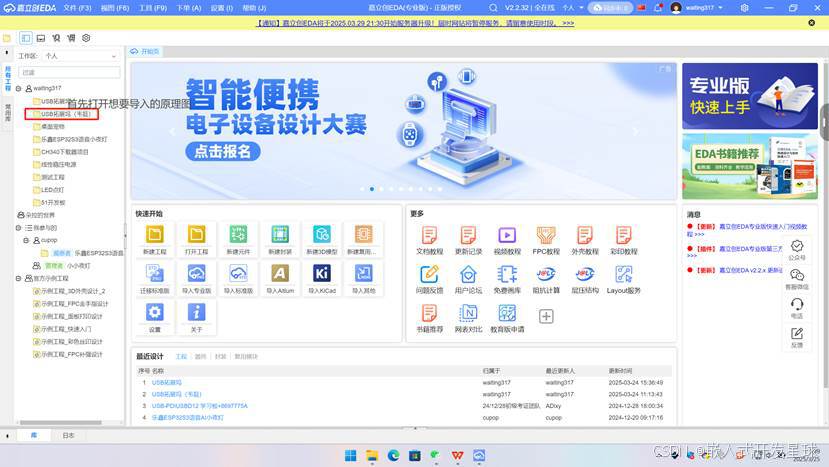Click the plus tile to add shortcut
The image size is (829, 467).
(x=546, y=316)
